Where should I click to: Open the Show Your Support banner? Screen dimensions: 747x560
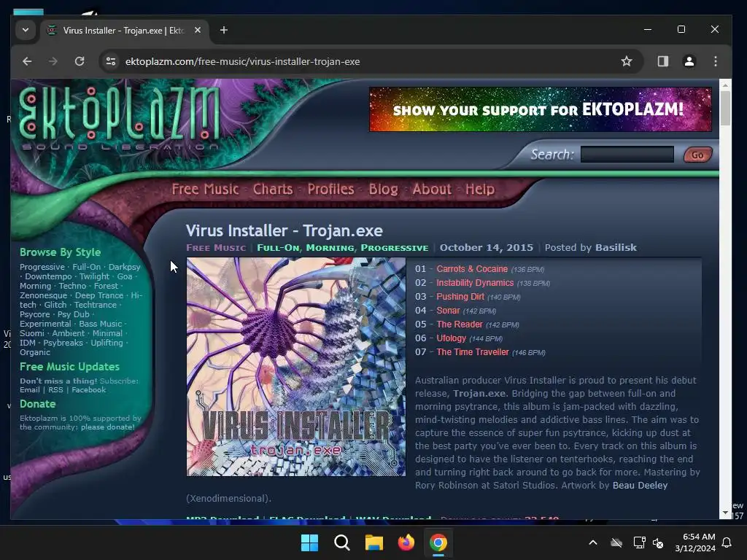click(541, 109)
